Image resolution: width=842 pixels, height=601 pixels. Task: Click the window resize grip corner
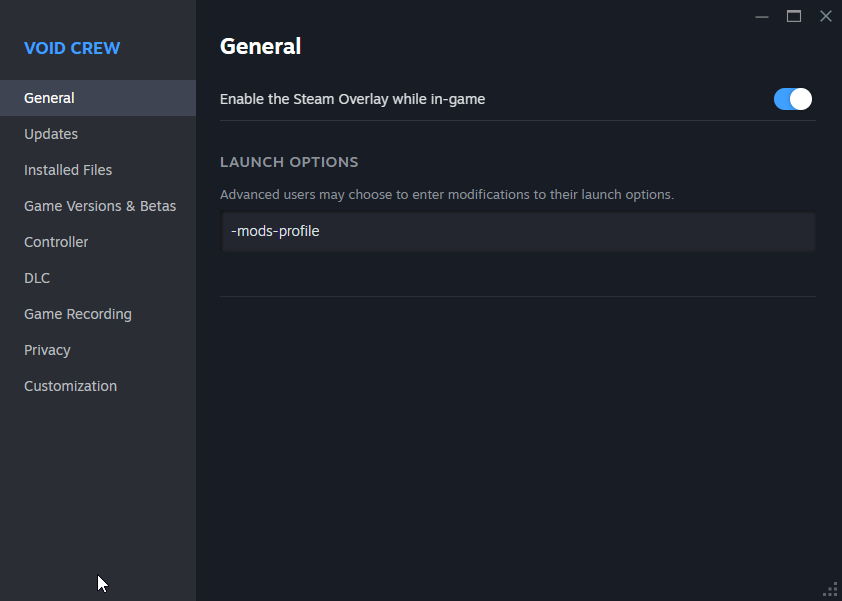[831, 590]
